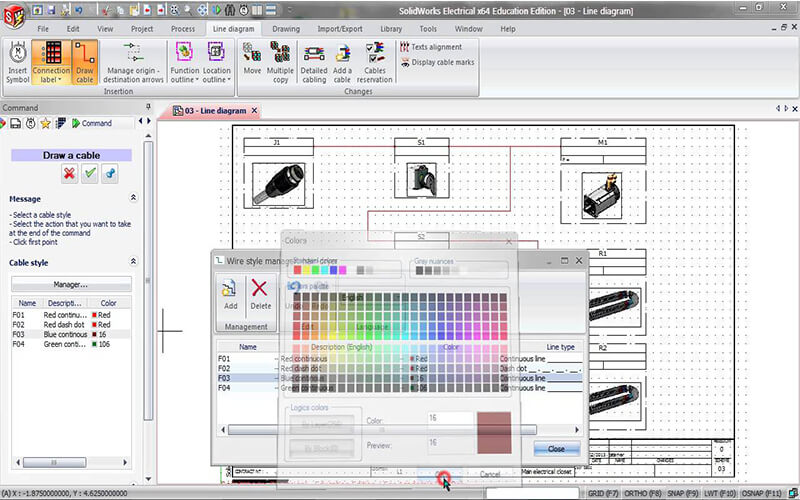Open Manage origin-destination arrows
This screenshot has height=500, width=800.
coord(134,62)
